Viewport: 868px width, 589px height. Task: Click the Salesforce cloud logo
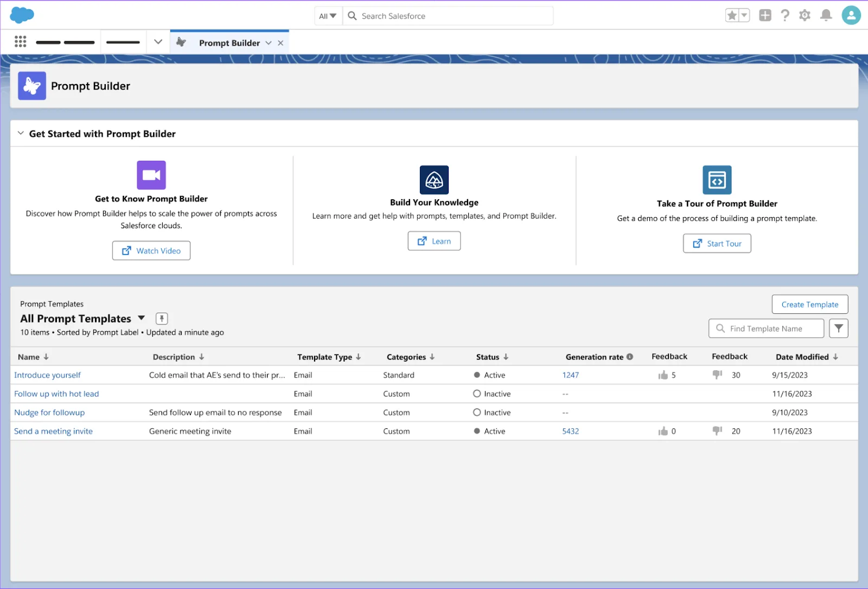coord(22,15)
